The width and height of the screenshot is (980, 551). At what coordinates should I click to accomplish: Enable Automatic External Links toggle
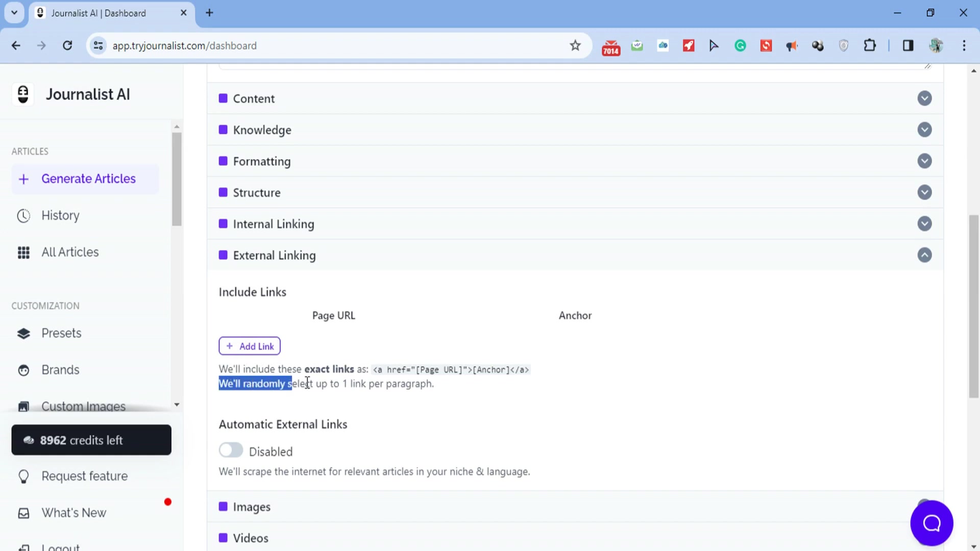click(231, 450)
